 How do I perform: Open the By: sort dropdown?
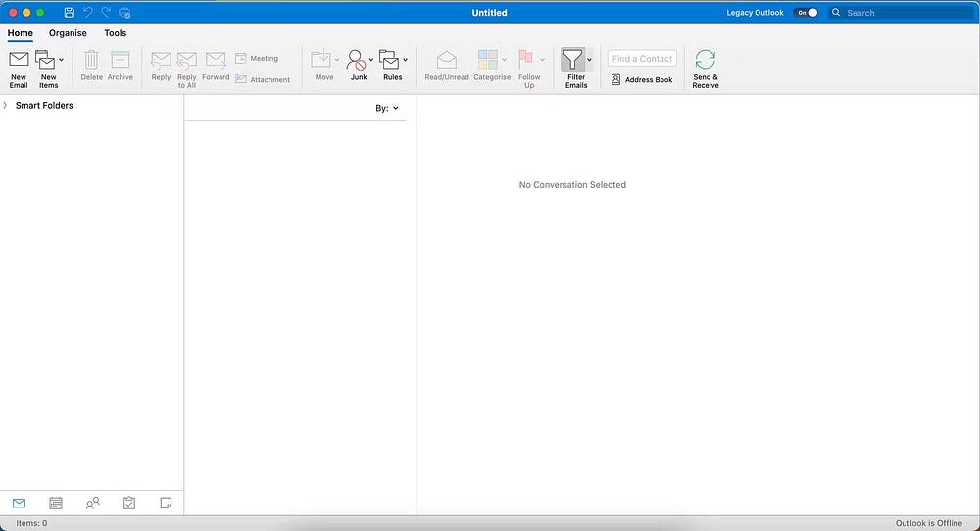[x=387, y=108]
